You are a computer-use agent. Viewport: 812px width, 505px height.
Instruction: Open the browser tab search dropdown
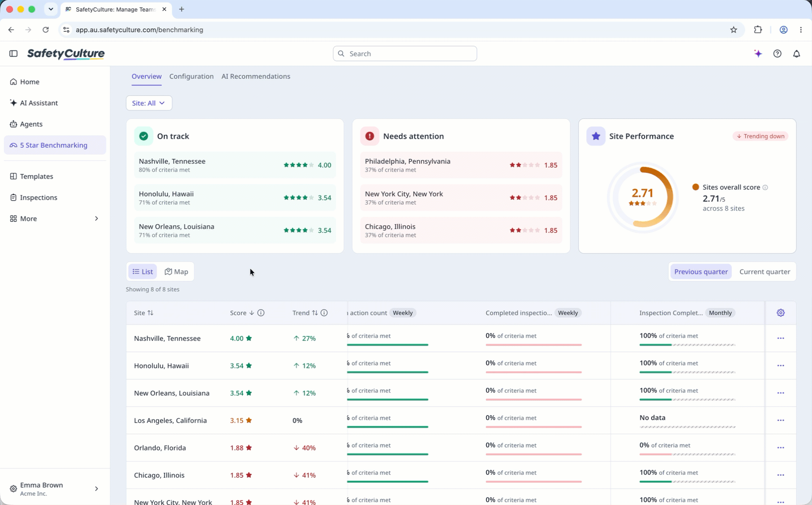tap(50, 9)
